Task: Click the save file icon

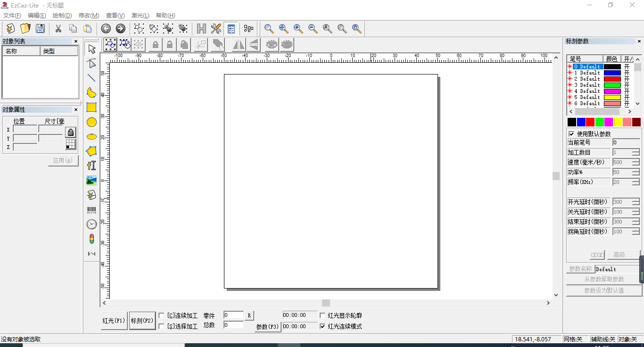Action: (40, 29)
